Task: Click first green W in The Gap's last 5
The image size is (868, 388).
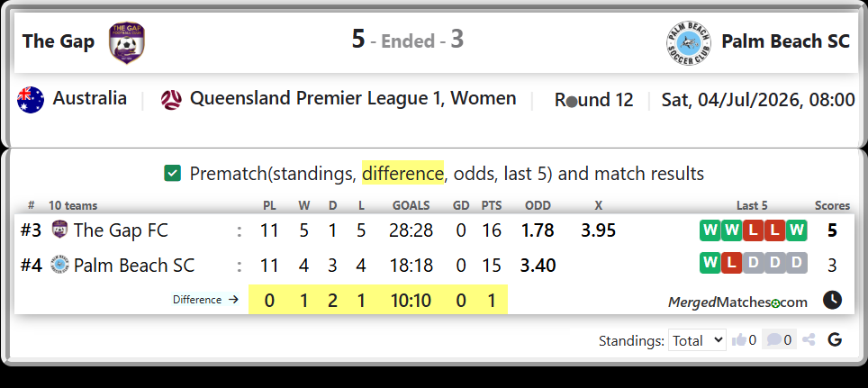Action: tap(710, 230)
